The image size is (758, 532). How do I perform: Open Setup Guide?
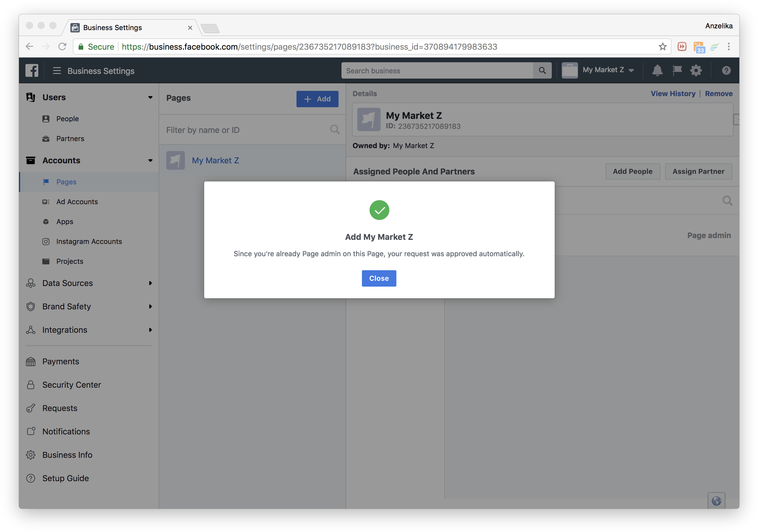pos(66,478)
